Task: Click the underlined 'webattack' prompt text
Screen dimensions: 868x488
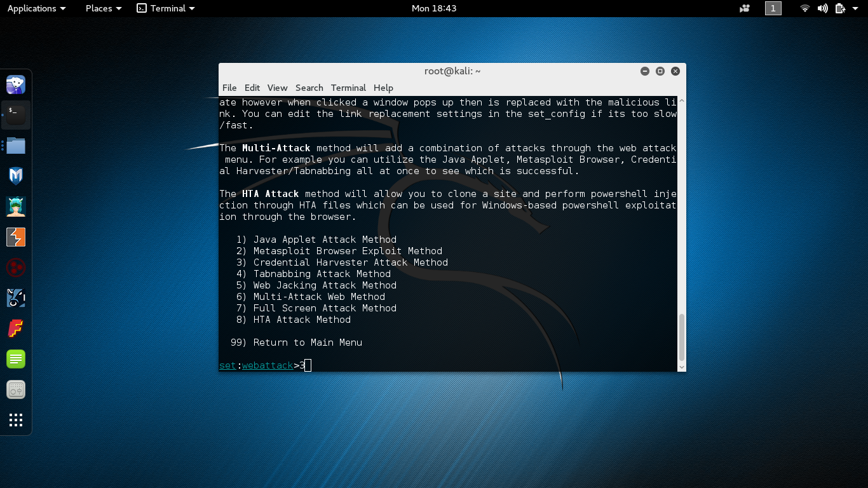Action: (268, 365)
